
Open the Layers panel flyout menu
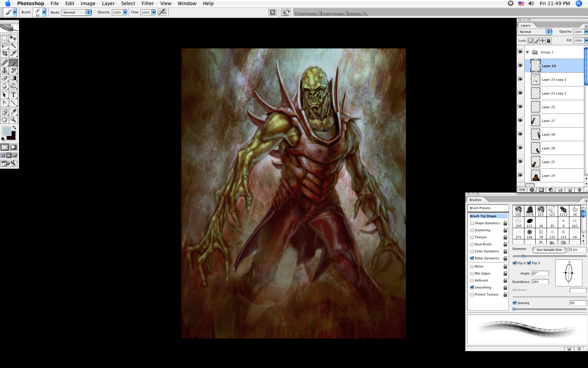click(586, 26)
